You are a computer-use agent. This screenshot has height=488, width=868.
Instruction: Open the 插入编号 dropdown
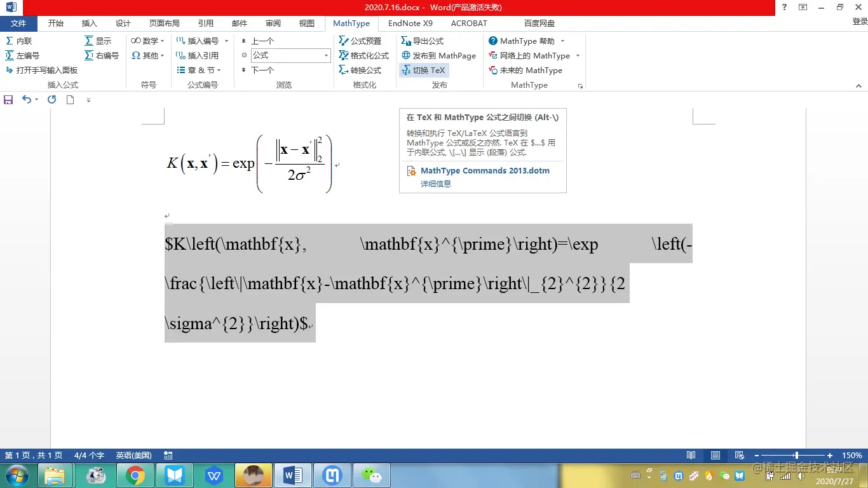pos(202,41)
